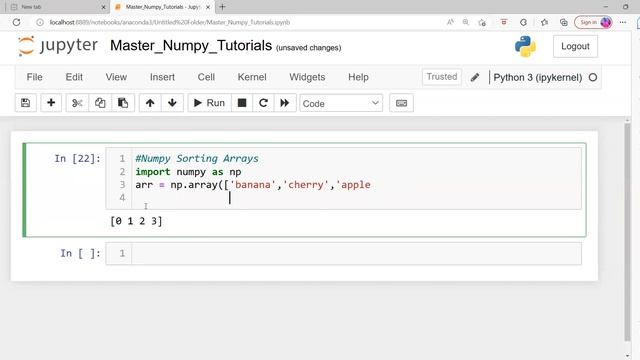Copy selected cells icon
The image size is (640, 360).
click(100, 103)
